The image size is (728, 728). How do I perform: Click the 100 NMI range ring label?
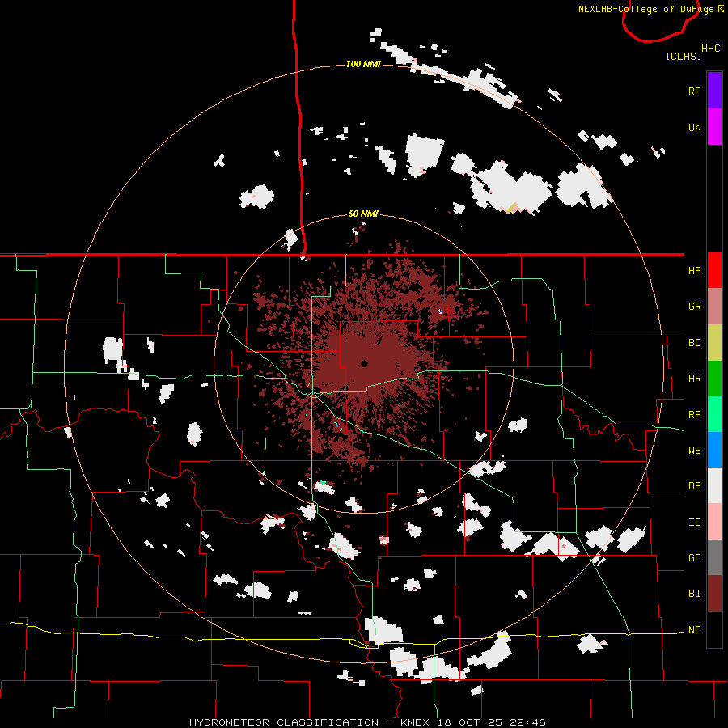363,64
